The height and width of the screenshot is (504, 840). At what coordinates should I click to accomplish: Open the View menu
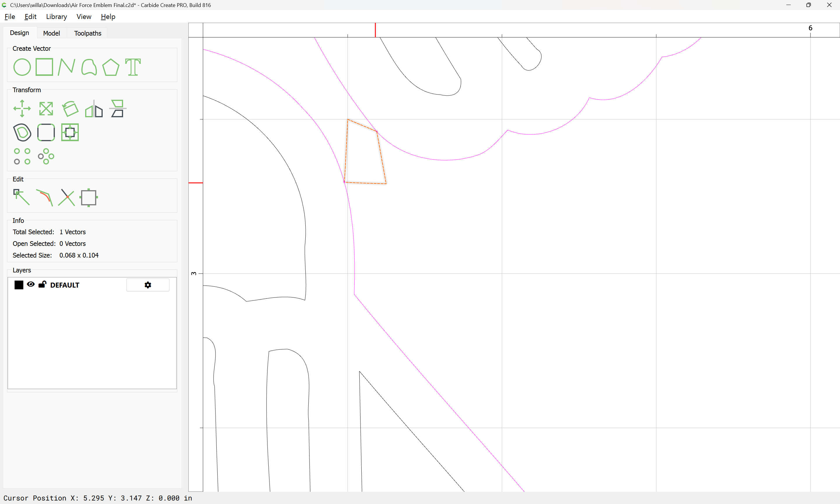click(x=84, y=17)
